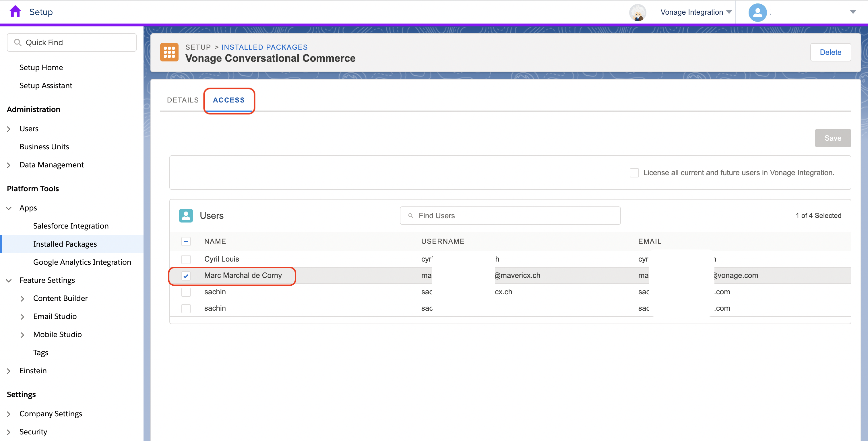
Task: Collapse the Apps section chevron
Action: (x=8, y=208)
